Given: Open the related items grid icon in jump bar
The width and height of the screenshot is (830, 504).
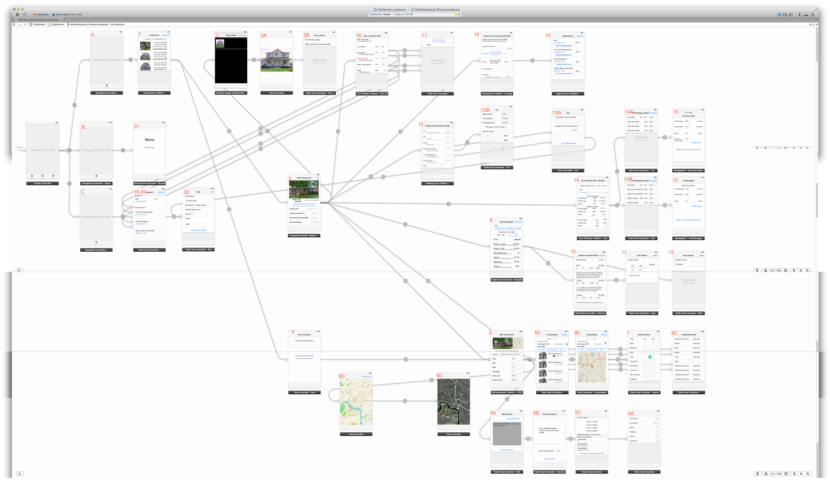Looking at the screenshot, I should [x=14, y=24].
